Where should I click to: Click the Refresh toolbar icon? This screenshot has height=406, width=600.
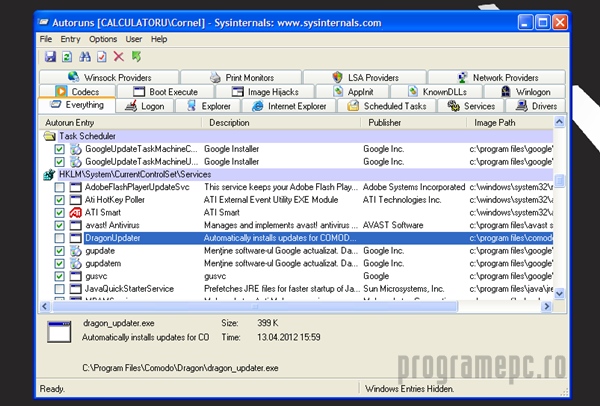tap(67, 57)
